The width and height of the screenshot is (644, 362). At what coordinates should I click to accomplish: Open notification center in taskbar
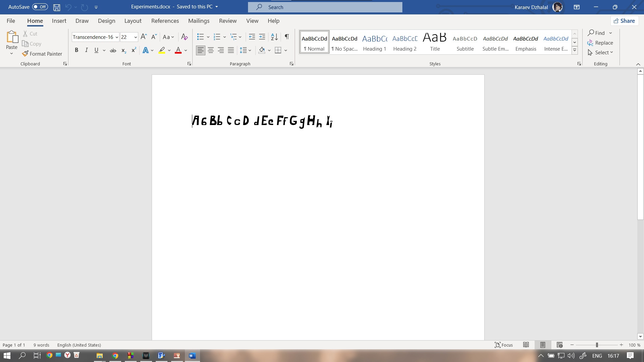click(630, 356)
